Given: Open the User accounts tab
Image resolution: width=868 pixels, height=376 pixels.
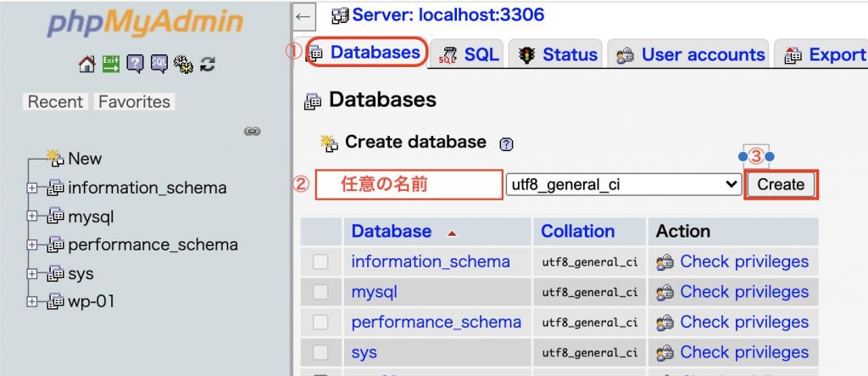Looking at the screenshot, I should (x=689, y=54).
